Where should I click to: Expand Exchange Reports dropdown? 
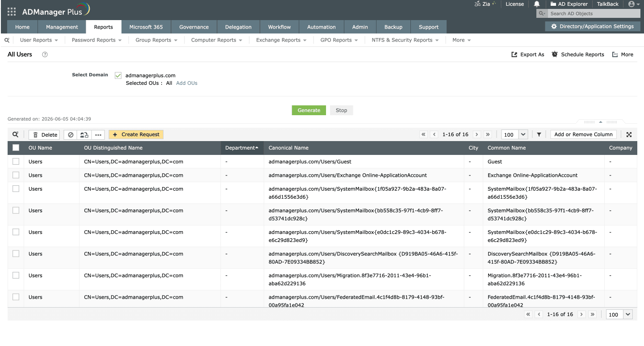click(x=281, y=40)
